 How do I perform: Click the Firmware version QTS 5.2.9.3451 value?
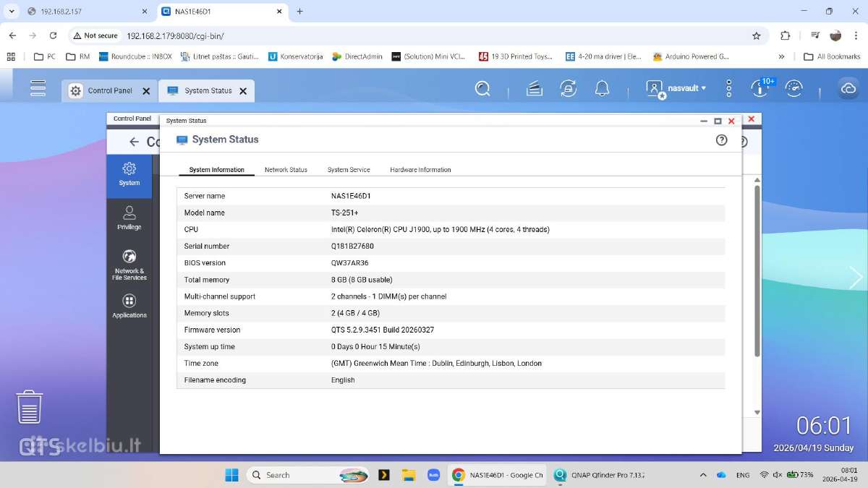point(383,330)
